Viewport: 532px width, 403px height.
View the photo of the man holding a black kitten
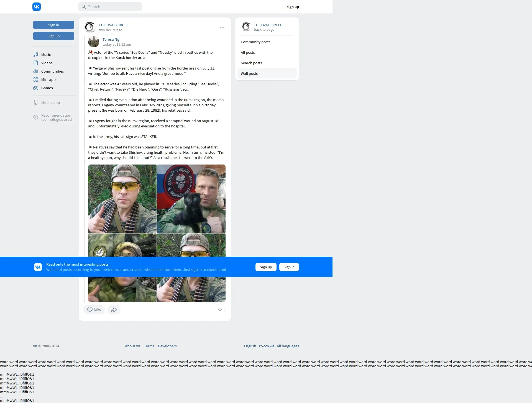[x=191, y=199]
